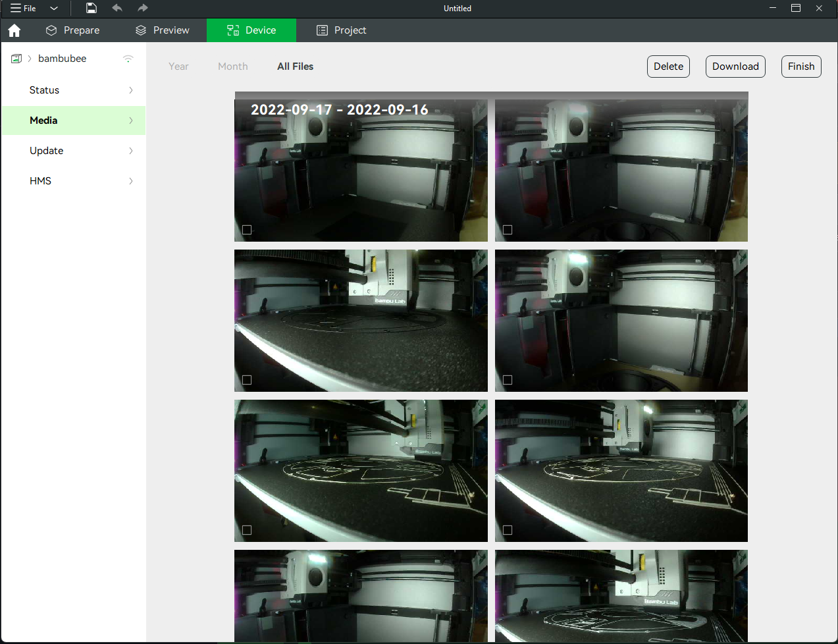Open the File hamburger menu
This screenshot has width=838, height=644.
[x=23, y=8]
